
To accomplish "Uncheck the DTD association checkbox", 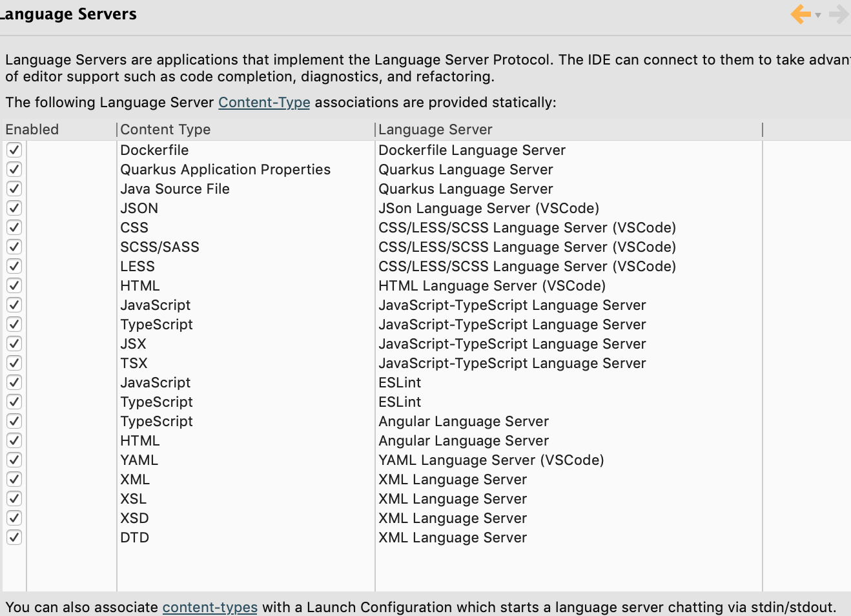I will (14, 537).
